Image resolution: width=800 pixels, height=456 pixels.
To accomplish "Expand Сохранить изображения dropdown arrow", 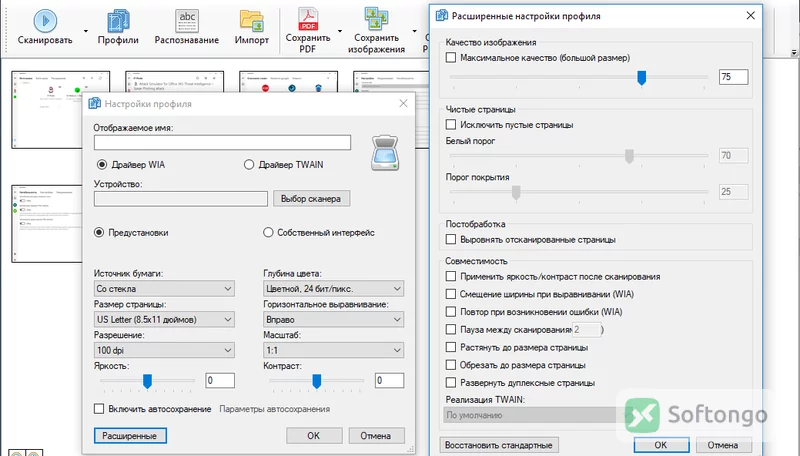I will point(414,31).
